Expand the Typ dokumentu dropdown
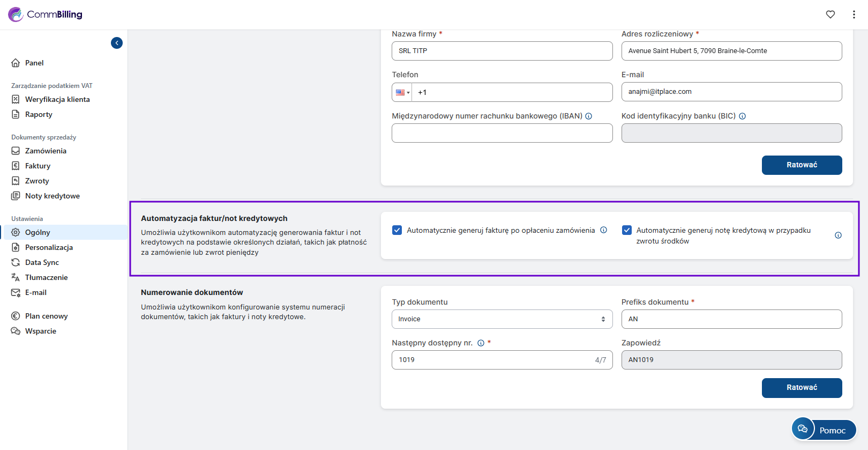868x450 pixels. [x=502, y=319]
